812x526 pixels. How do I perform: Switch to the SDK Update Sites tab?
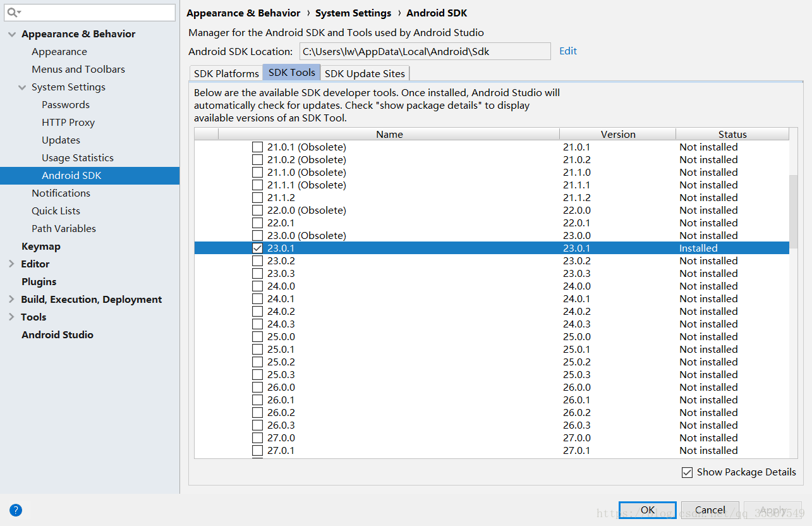[365, 73]
